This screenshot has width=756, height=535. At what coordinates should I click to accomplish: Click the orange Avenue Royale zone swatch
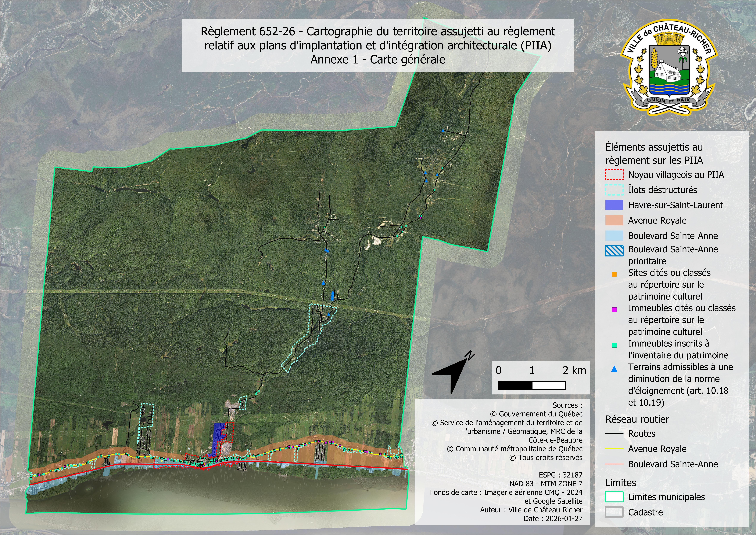[x=614, y=221]
